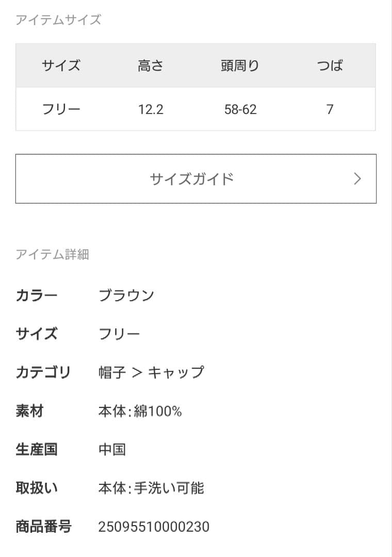Click the 本体:手洗い可能 care instruction text

(x=151, y=488)
